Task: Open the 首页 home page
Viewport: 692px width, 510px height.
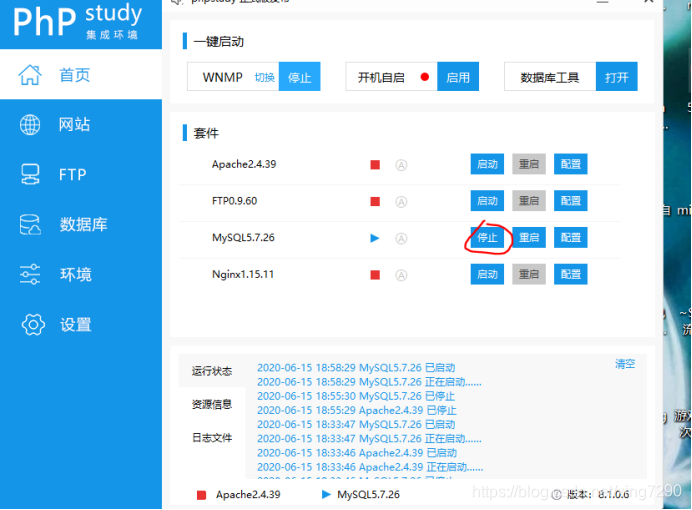Action: point(81,75)
